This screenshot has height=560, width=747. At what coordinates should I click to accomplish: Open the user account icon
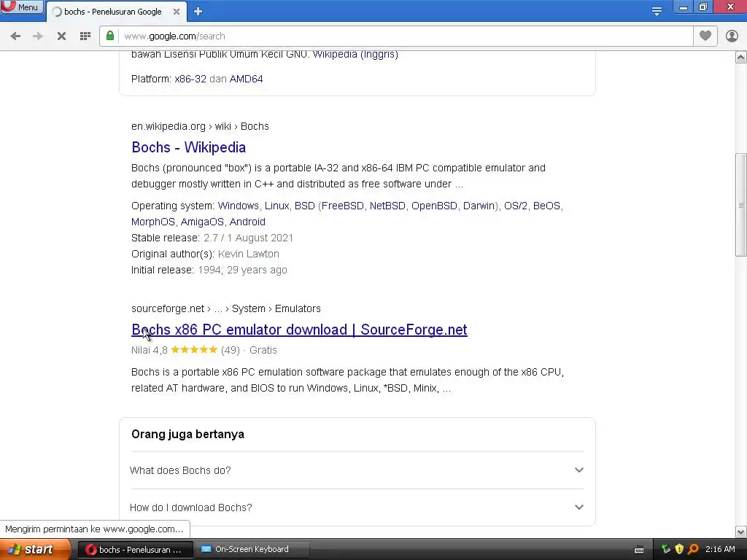[x=732, y=36]
